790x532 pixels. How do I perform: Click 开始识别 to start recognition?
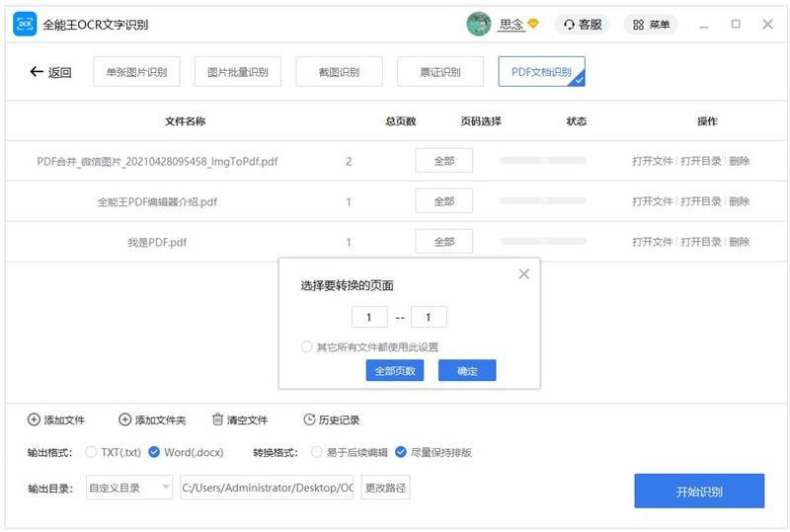[699, 491]
